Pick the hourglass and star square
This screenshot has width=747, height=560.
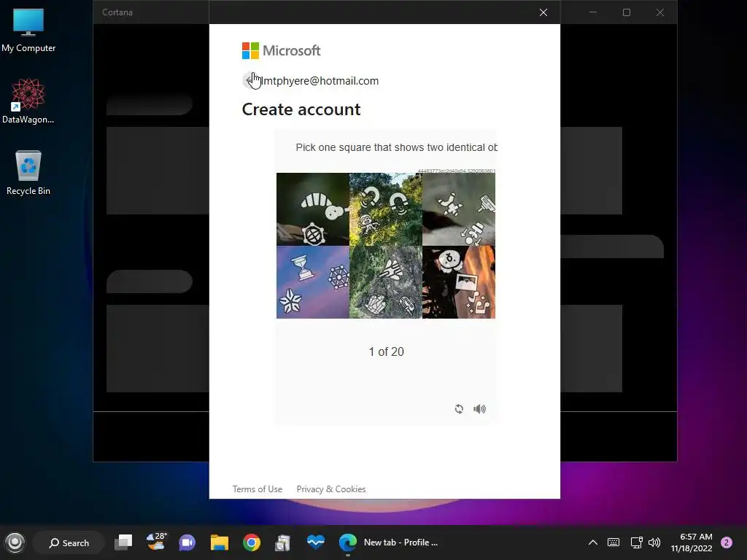312,282
